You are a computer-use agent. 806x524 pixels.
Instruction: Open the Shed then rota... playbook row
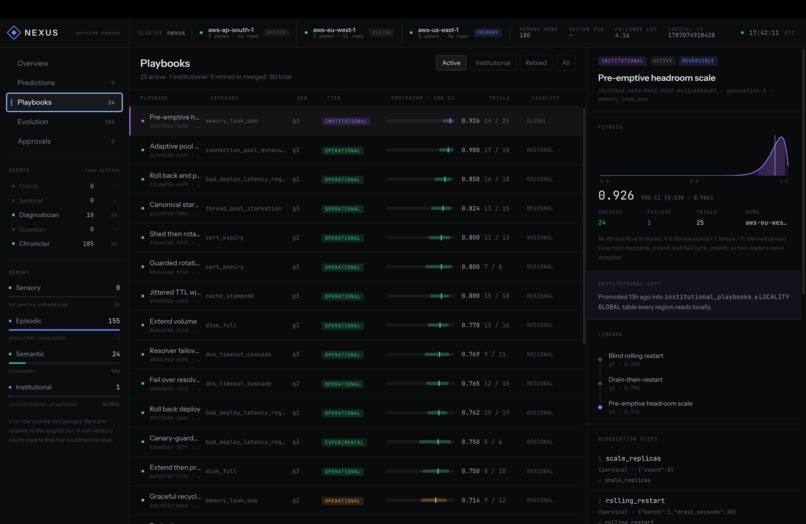point(356,238)
